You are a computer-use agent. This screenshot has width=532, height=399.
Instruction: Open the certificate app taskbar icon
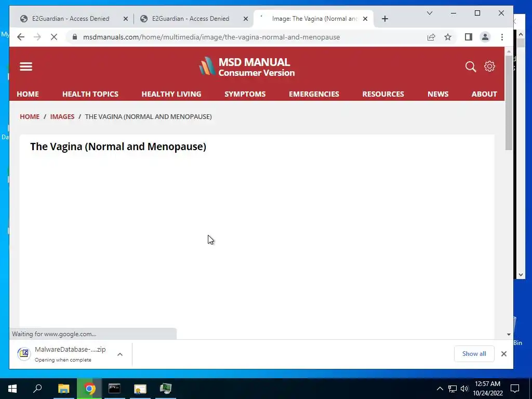(x=140, y=389)
